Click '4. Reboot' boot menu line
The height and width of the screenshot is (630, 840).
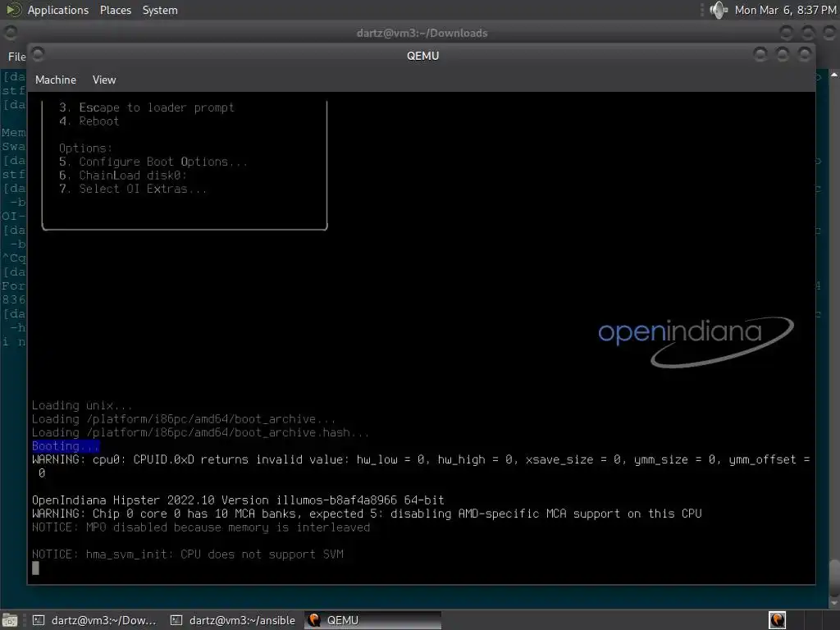coord(89,121)
